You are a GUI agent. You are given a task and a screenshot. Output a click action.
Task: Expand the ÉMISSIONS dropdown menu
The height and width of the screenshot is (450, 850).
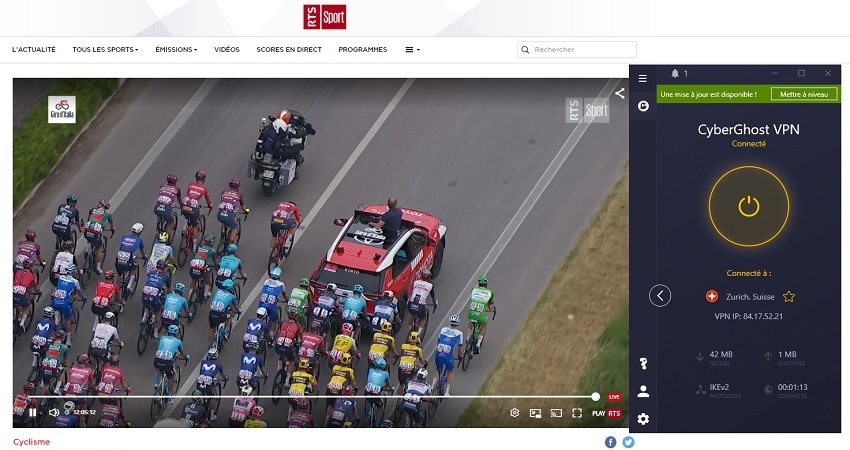(x=176, y=49)
